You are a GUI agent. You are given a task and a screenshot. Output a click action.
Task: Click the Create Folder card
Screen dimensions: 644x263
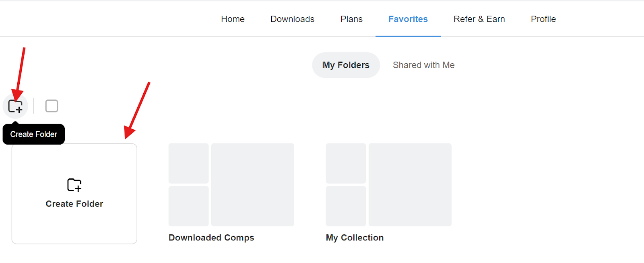point(74,194)
